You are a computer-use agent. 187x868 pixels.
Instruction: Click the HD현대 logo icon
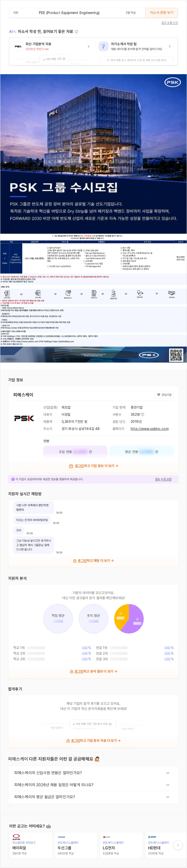(x=152, y=837)
